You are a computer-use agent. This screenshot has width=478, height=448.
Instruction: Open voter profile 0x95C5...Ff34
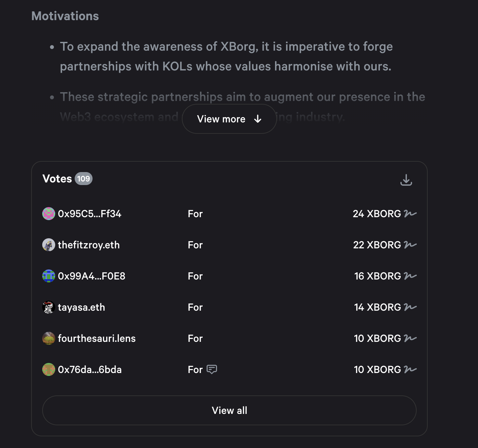click(x=90, y=214)
